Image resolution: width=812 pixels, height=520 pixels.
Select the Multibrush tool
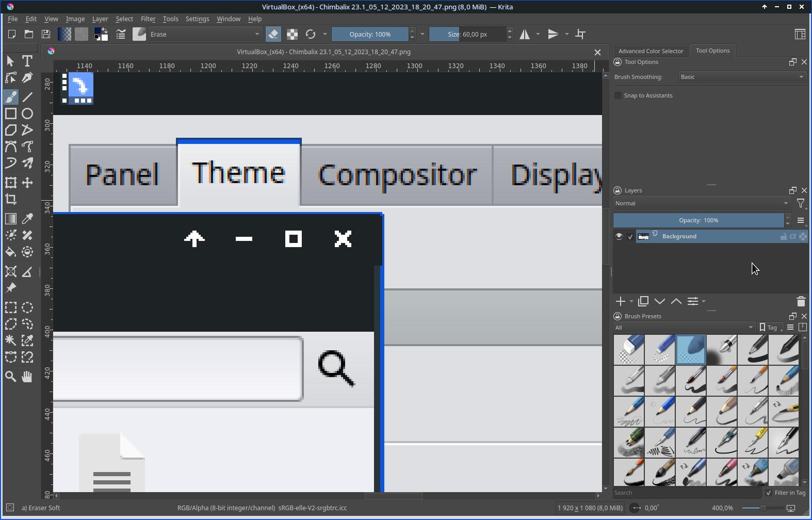point(27,163)
